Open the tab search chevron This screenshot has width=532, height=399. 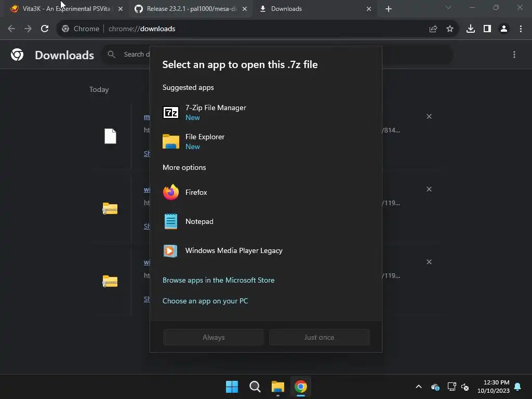(x=448, y=7)
